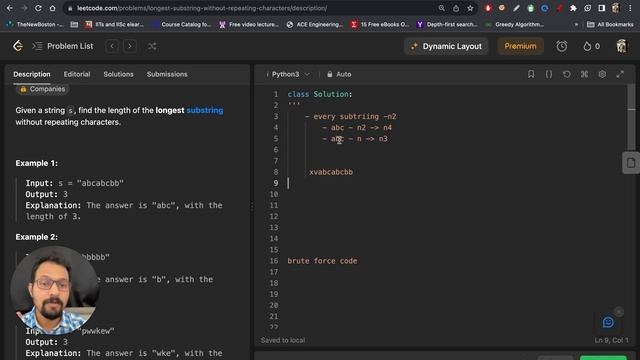Follow the substring hyperlink
Screen dimensions: 640x360
205,110
